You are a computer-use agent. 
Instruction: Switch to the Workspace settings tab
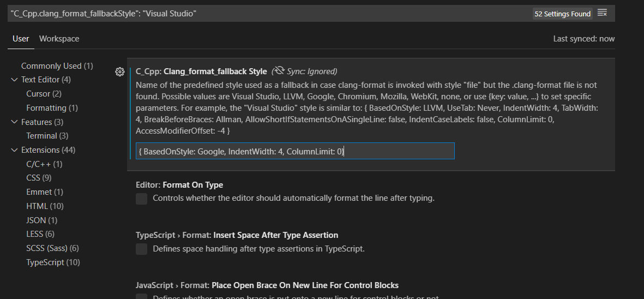point(59,39)
